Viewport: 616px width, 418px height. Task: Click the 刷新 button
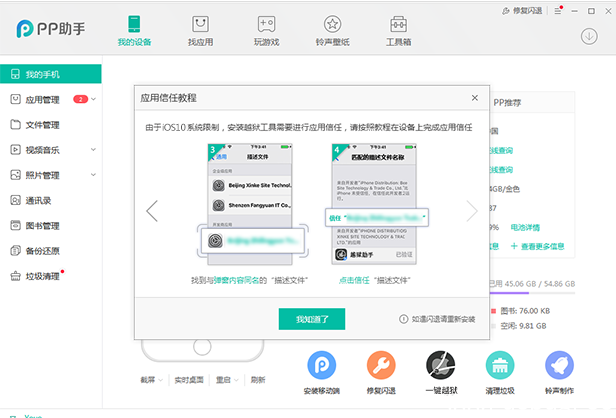[258, 380]
